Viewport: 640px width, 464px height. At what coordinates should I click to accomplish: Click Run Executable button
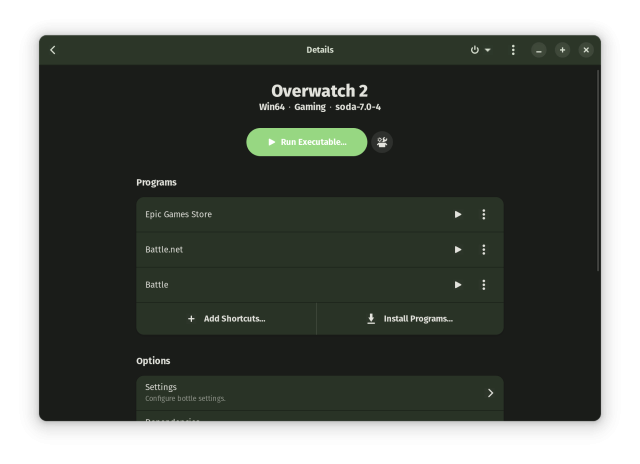point(307,142)
